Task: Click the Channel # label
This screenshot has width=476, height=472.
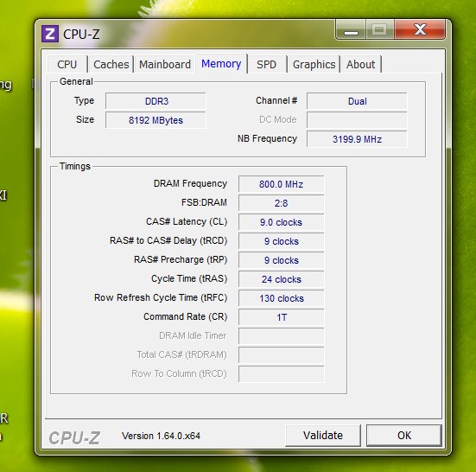Action: pos(276,100)
